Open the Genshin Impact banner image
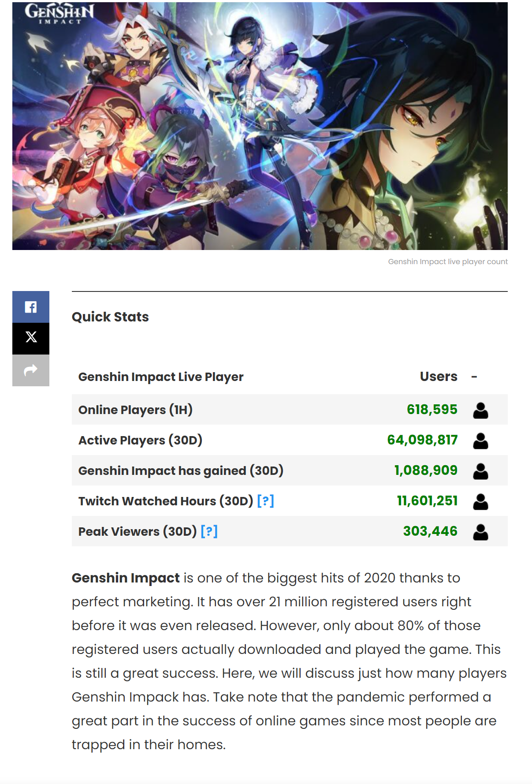 (260, 126)
